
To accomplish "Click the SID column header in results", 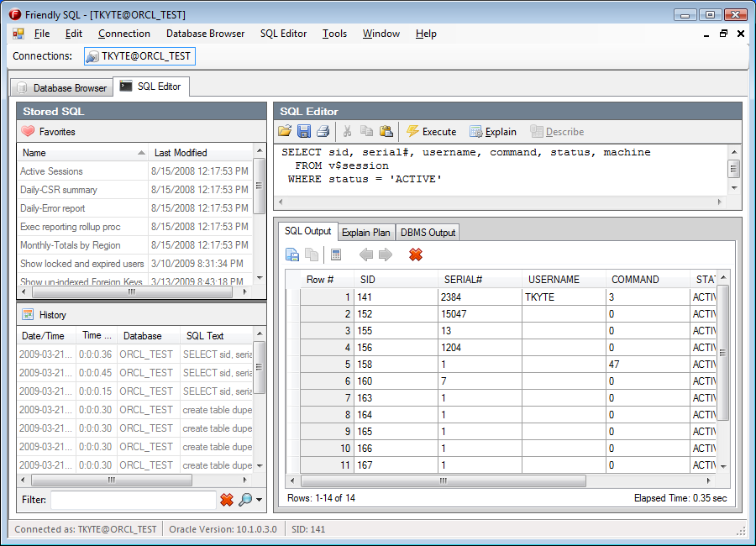I will click(x=396, y=279).
